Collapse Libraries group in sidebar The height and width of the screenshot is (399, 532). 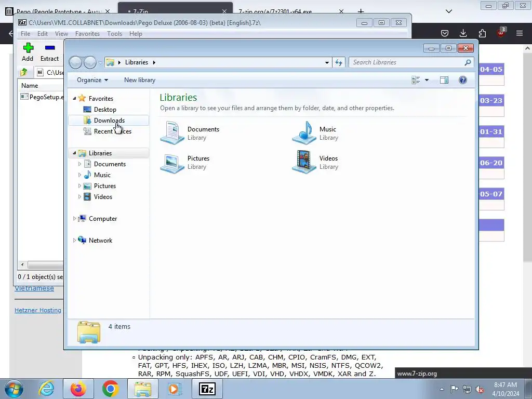(74, 153)
